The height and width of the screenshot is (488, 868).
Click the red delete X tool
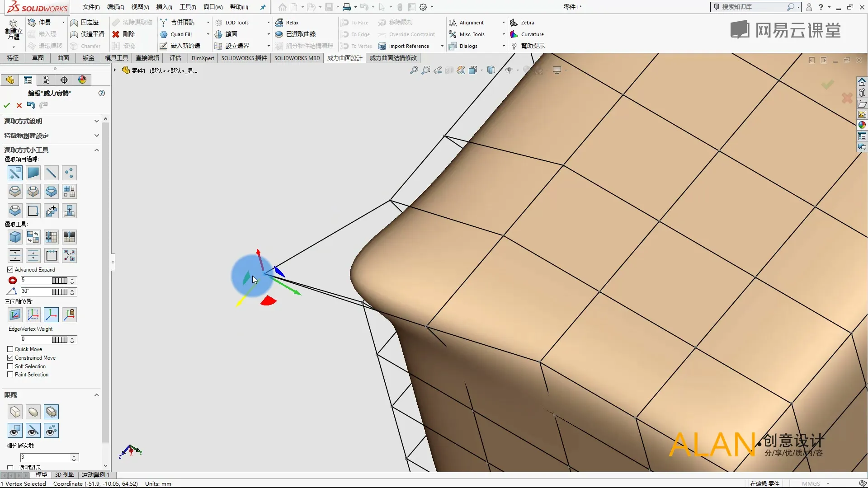pos(116,34)
